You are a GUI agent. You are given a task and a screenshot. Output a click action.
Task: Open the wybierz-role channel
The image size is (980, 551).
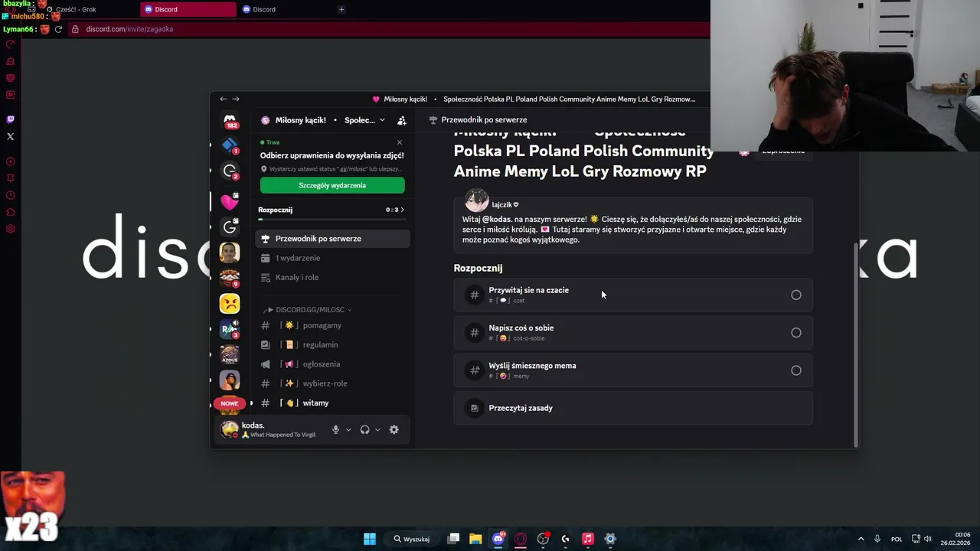332,383
